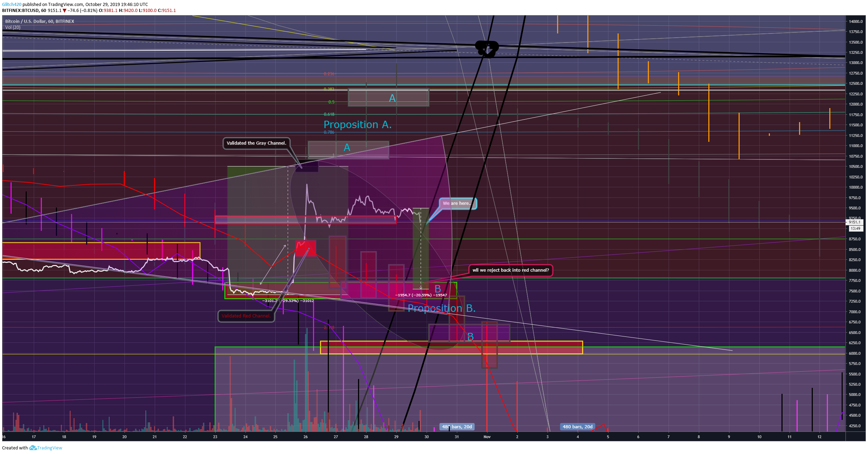Click the 26 date label on the time axis
This screenshot has height=454, width=868.
[306, 437]
